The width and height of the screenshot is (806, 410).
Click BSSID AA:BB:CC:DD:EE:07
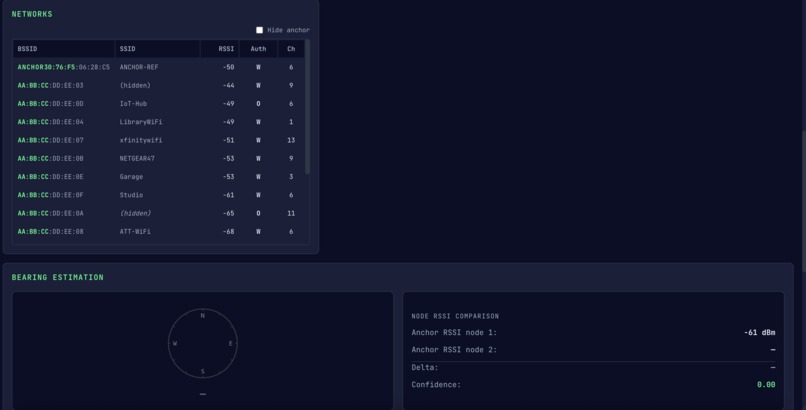pyautogui.click(x=50, y=140)
